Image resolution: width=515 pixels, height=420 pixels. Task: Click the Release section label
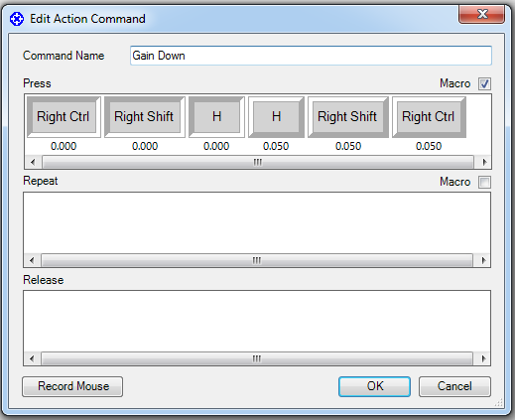44,280
